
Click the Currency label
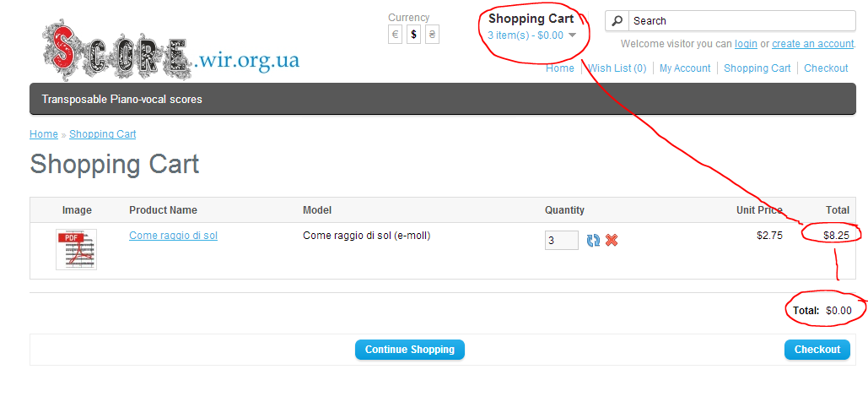point(408,17)
